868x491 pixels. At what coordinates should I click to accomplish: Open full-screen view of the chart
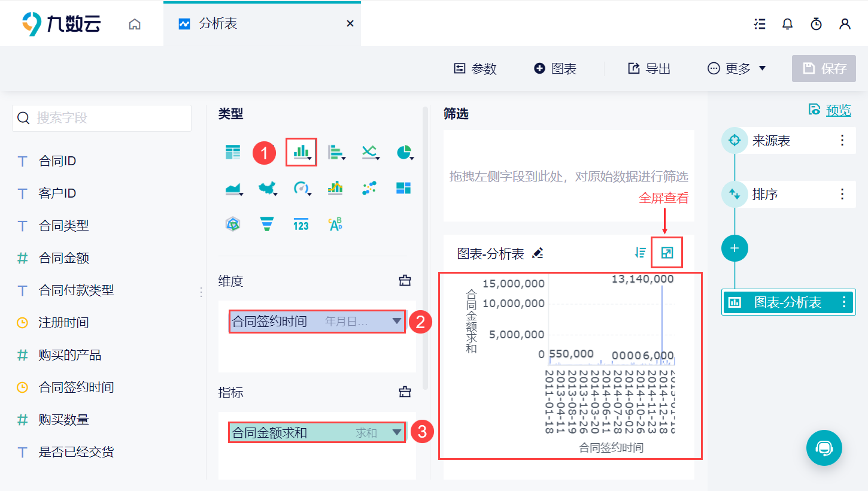(666, 252)
